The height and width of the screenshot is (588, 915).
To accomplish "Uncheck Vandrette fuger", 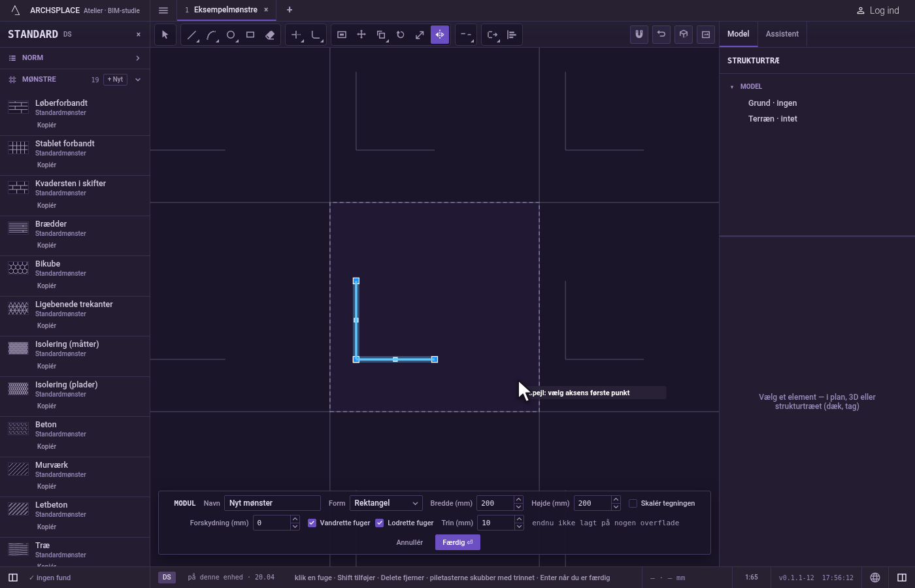I will (x=312, y=523).
